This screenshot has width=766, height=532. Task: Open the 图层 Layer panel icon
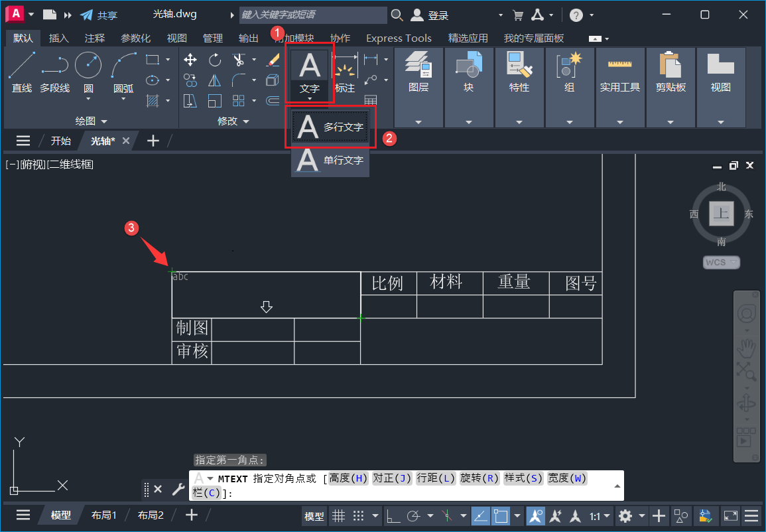click(x=418, y=64)
